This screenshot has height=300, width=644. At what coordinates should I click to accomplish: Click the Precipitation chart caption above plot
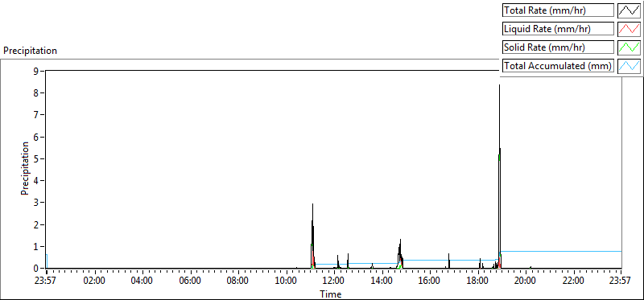pyautogui.click(x=30, y=51)
